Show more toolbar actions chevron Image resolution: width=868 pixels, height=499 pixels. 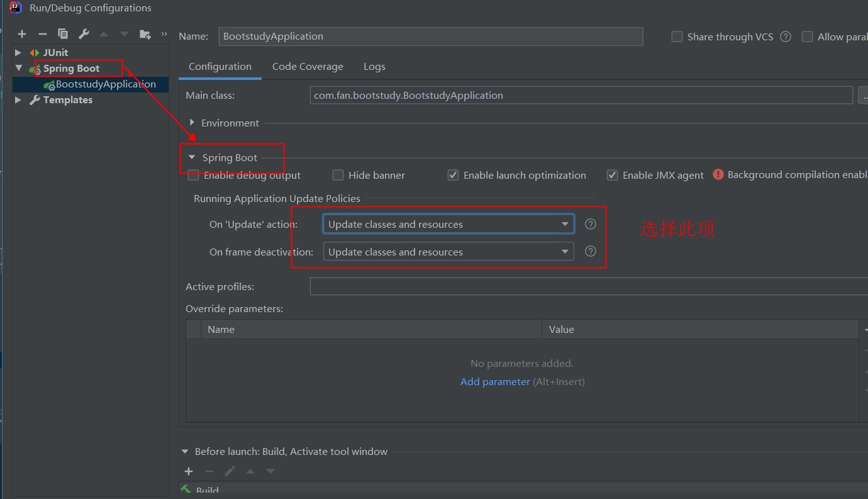click(x=164, y=34)
